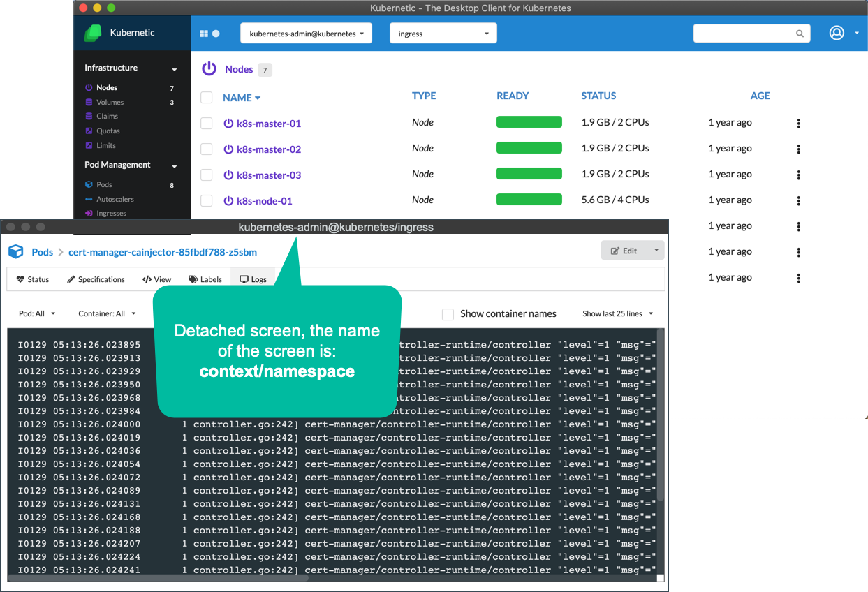Click the Nodes power icon in the page header
The image size is (868, 592).
point(209,68)
